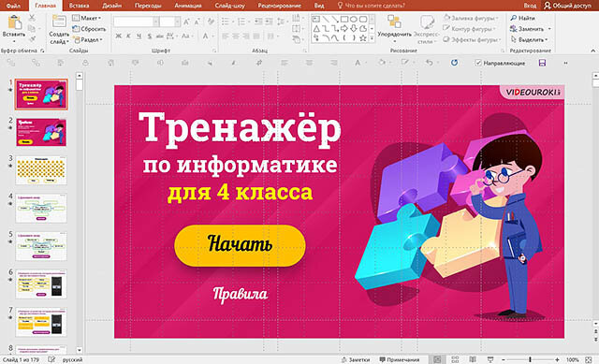This screenshot has height=364, width=599.
Task: Click the purple Save icon in quick toolbar
Action: tap(542, 63)
